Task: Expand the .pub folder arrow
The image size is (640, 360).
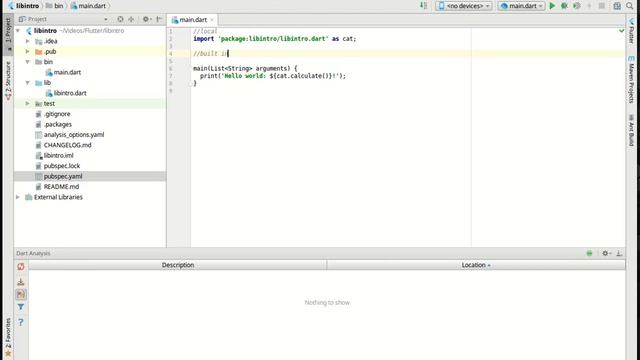Action: (28, 52)
